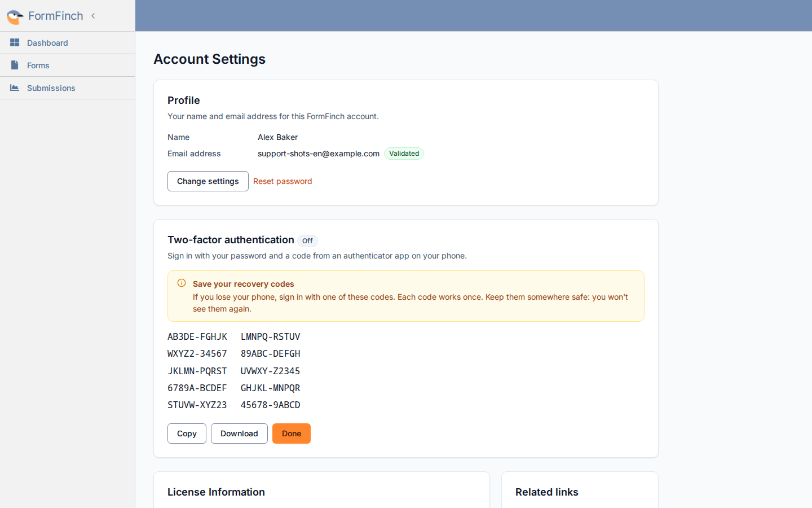The width and height of the screenshot is (812, 508).
Task: Click the orange Done button
Action: tap(292, 433)
